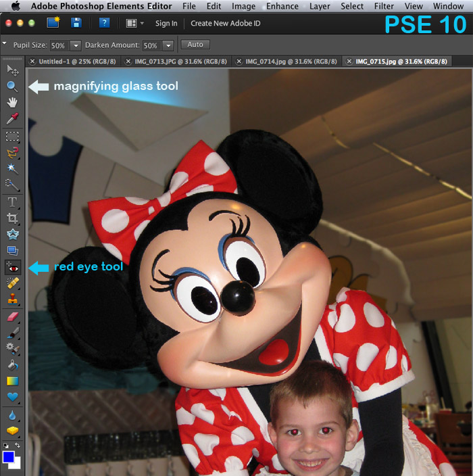Open the Image menu
The width and height of the screenshot is (473, 476).
244,6
